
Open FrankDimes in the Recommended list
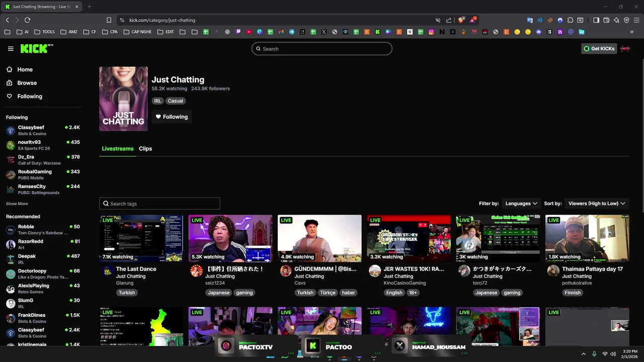pos(43,318)
